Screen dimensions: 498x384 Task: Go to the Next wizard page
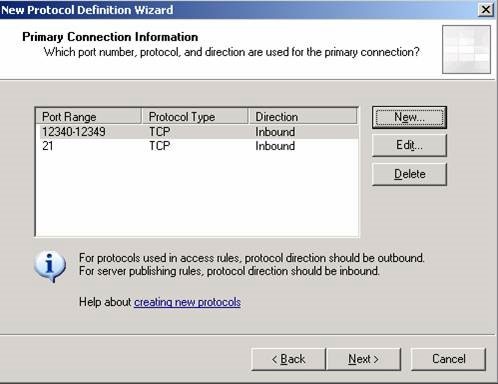coord(363,359)
